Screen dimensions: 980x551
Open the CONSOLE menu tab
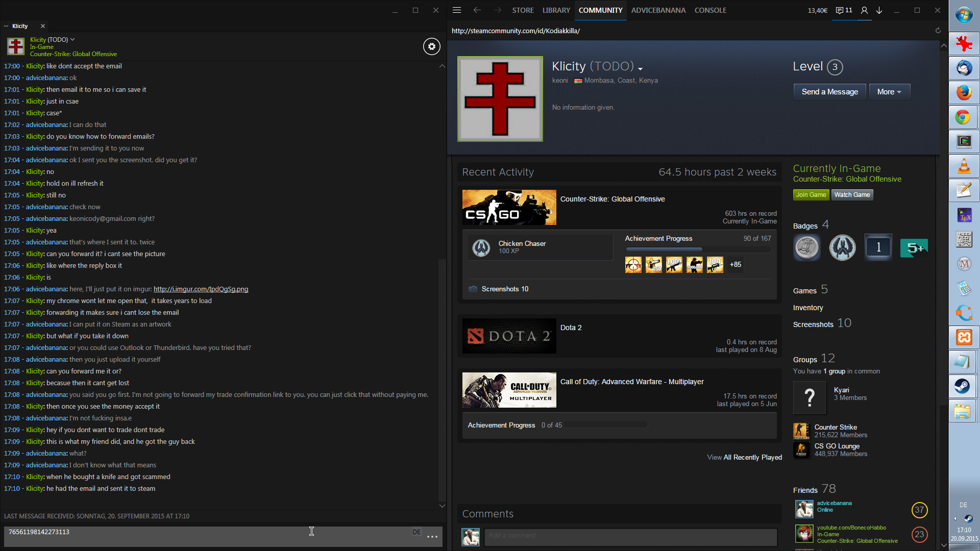click(x=710, y=10)
